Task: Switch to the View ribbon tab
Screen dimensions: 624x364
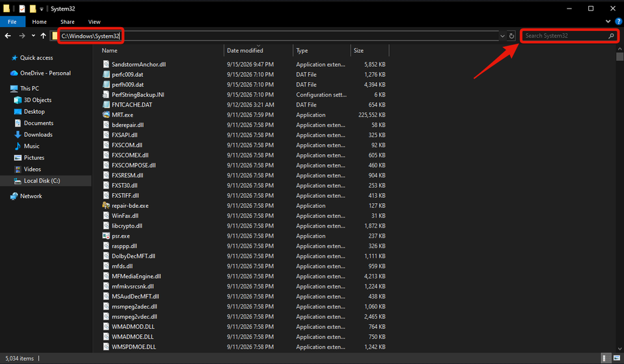Action: [95, 22]
